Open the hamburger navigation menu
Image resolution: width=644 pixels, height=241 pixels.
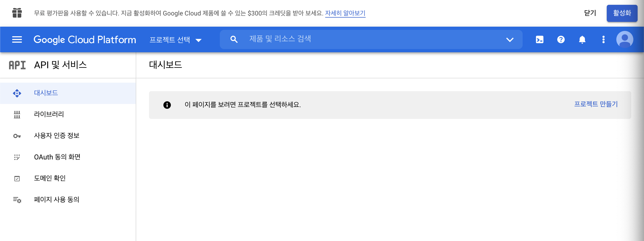point(17,40)
